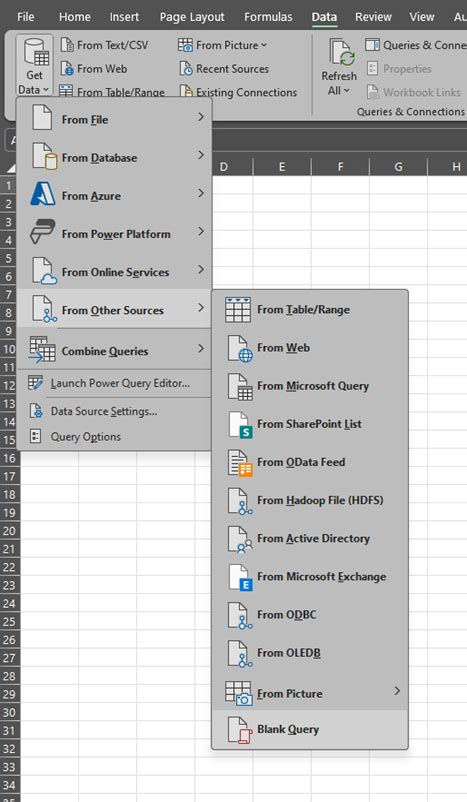Click the Launch Power Query Editor icon
Screen dimensions: 467x802
coord(35,383)
